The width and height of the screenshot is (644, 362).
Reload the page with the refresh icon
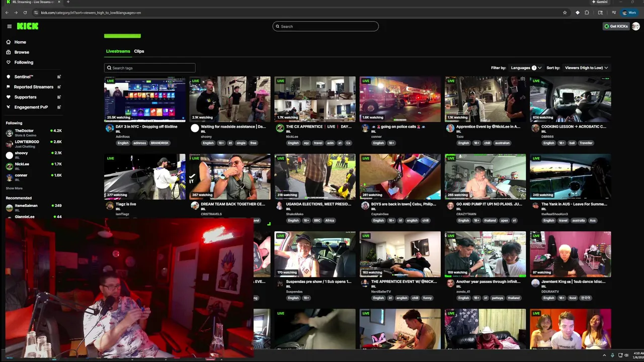(25, 13)
